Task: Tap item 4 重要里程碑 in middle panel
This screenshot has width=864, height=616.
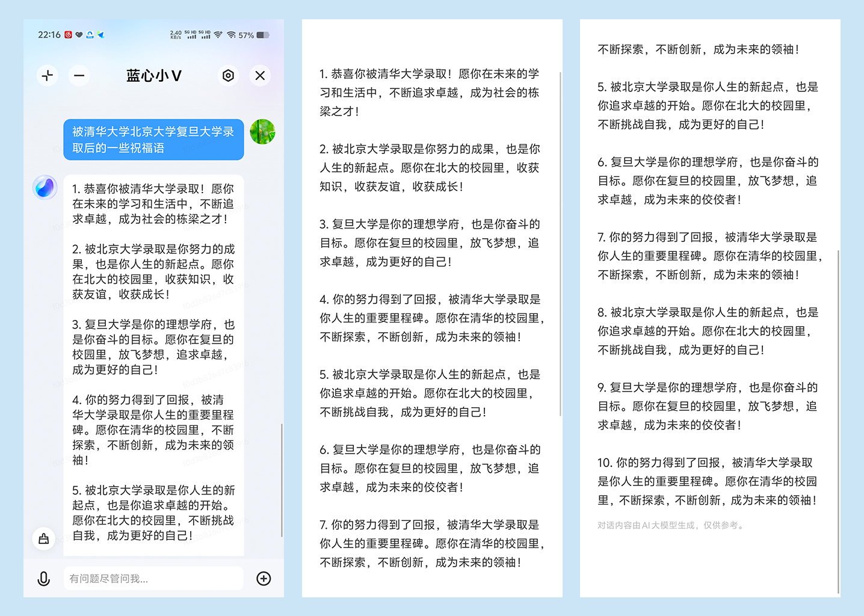Action: tap(431, 318)
